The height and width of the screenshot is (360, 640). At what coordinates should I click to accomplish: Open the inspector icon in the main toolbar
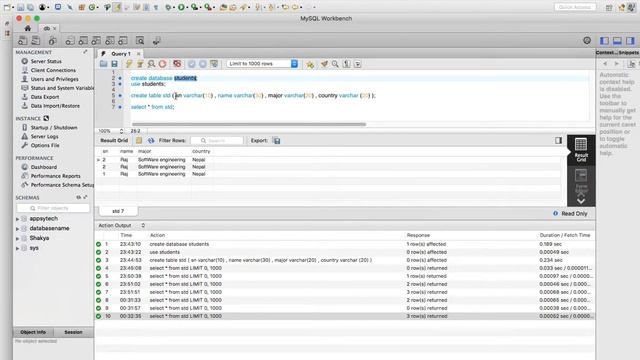(52, 40)
